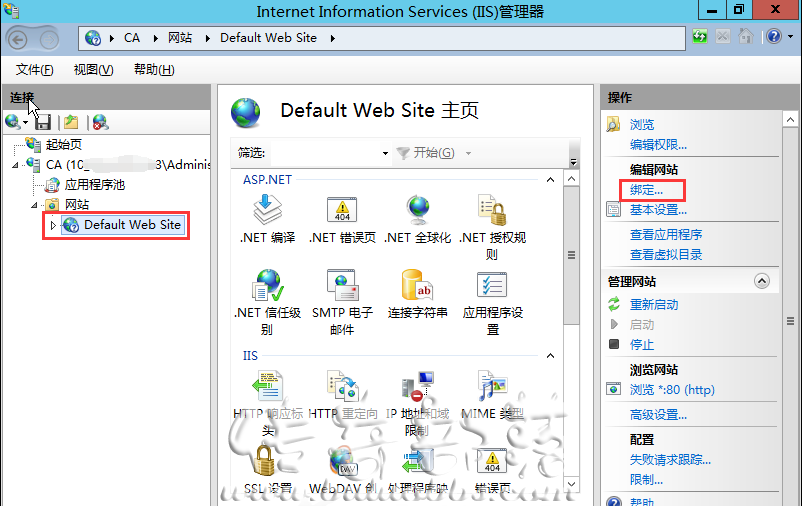Click the home icon in address bar

tap(746, 36)
